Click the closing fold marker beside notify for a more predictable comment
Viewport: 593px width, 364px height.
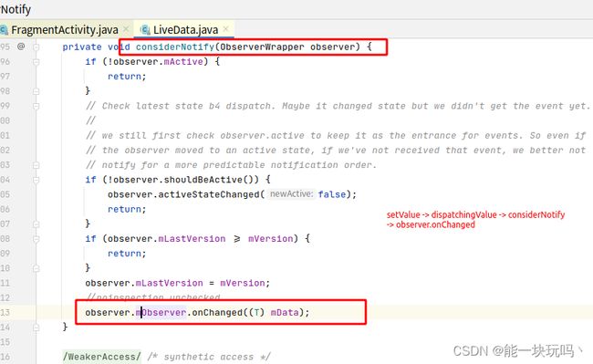click(36, 165)
